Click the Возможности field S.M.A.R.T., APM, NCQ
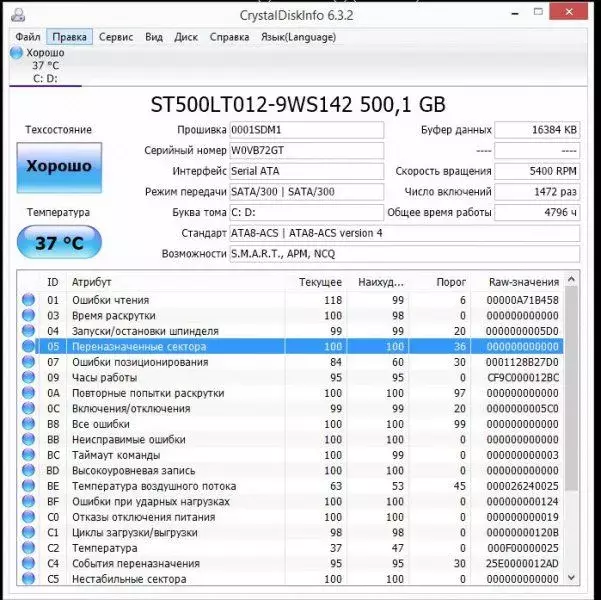This screenshot has height=600, width=601. pyautogui.click(x=405, y=254)
